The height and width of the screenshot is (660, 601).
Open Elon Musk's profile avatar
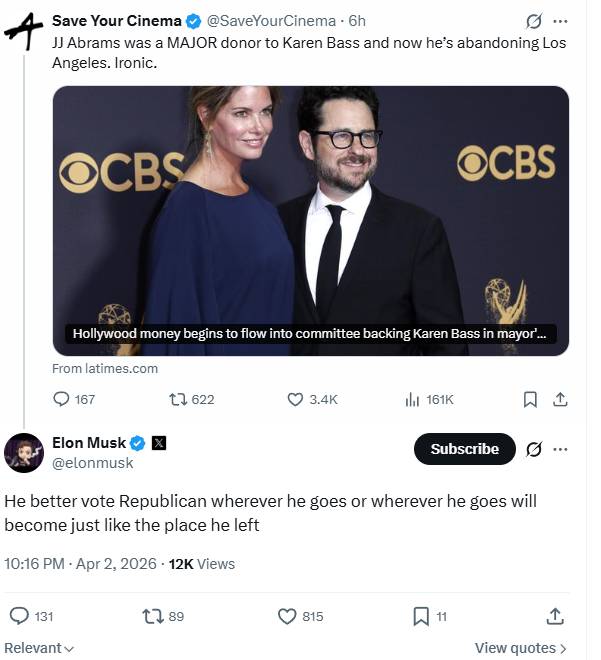[24, 453]
